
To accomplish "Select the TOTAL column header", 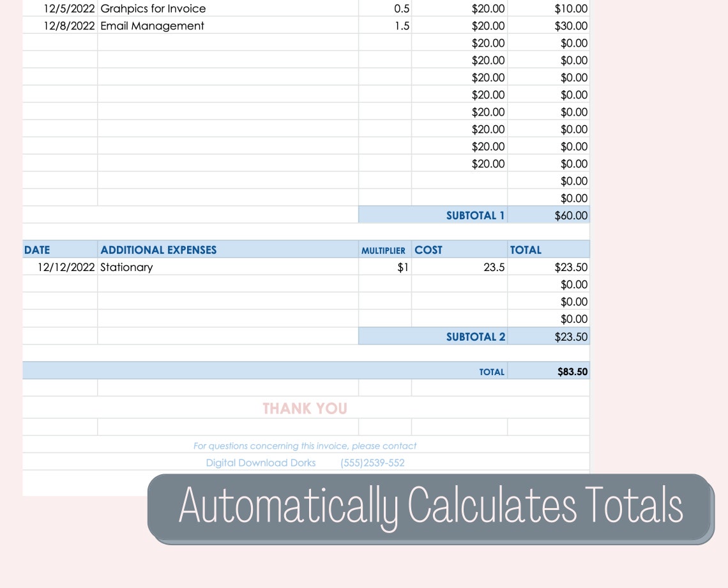I will click(x=526, y=250).
